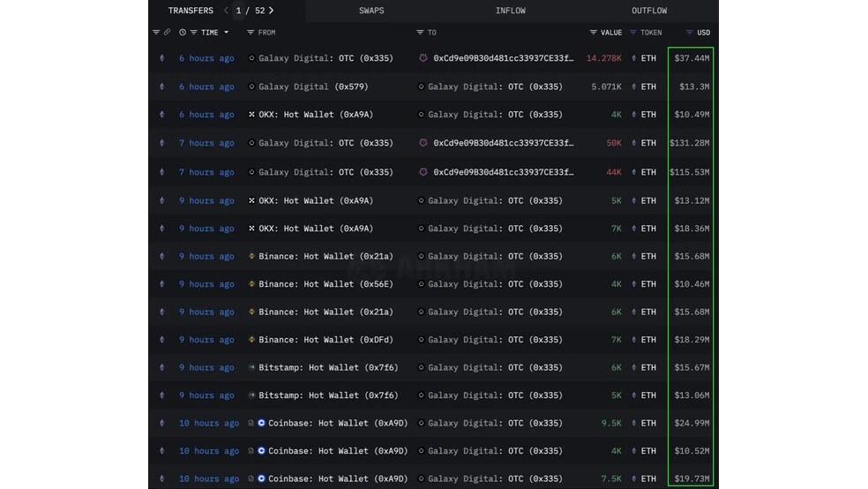Viewport: 868px width, 489px height.
Task: Open OKX Hot Wallet sender in $10.49M row
Action: click(316, 115)
